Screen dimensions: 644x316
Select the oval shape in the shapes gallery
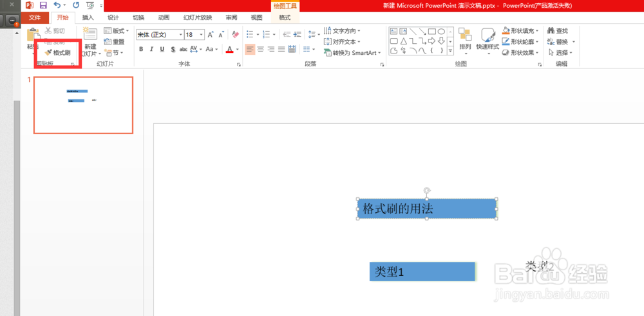coord(441,31)
